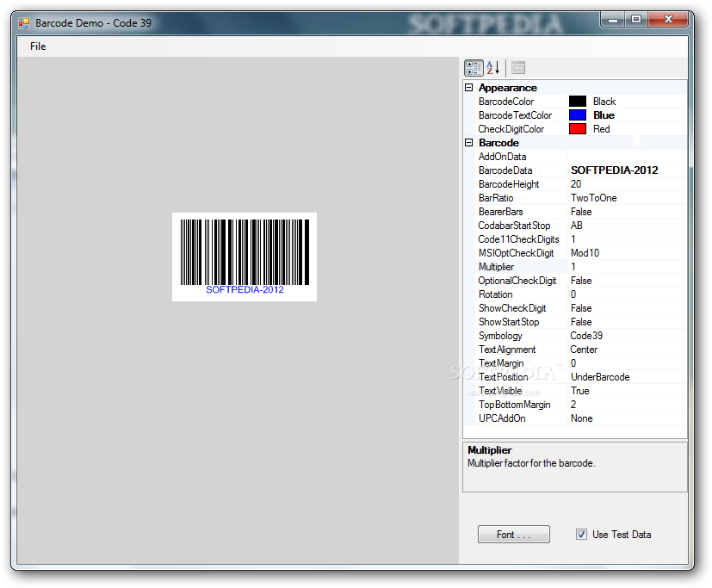
Task: Select the Multiplier property label
Action: pyautogui.click(x=496, y=267)
